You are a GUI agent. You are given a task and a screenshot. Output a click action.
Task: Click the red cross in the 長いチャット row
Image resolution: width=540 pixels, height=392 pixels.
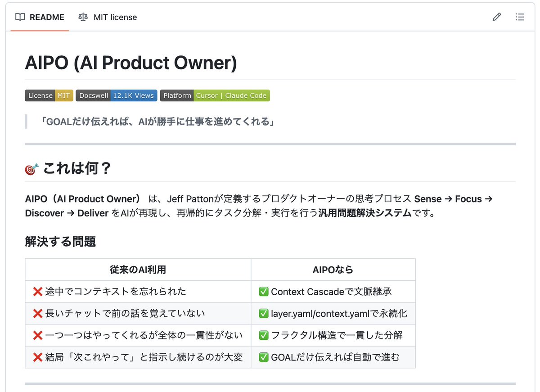[38, 314]
